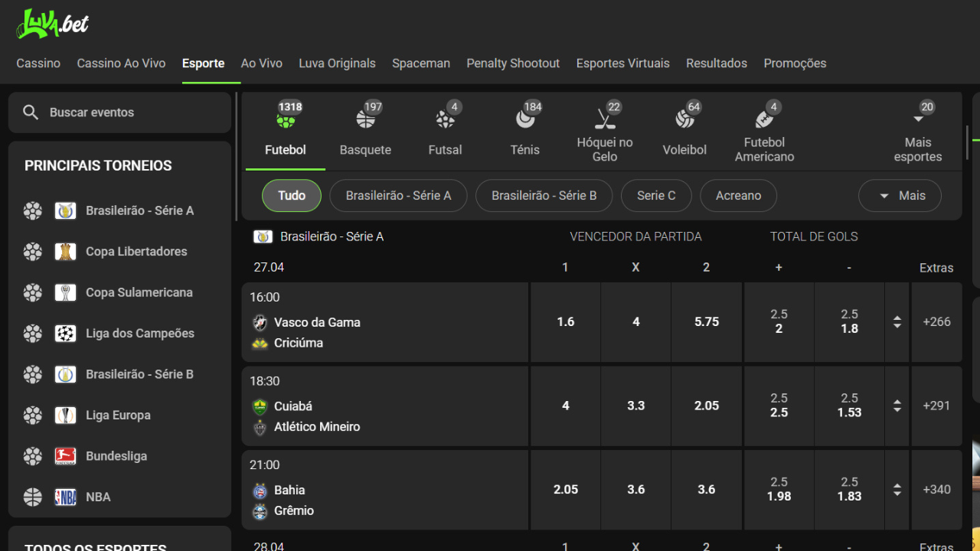
Task: Bet on Criciúma win at 5.75
Action: (707, 322)
